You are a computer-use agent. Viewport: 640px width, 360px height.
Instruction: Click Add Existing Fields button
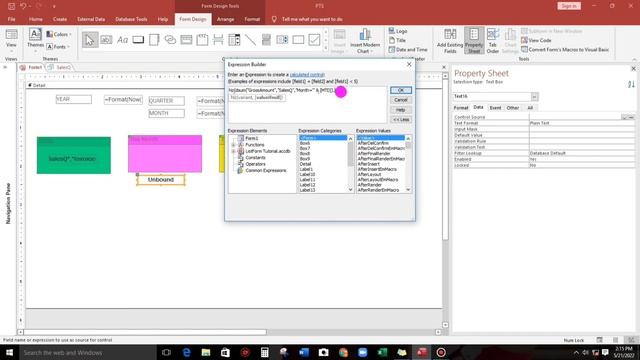click(450, 41)
